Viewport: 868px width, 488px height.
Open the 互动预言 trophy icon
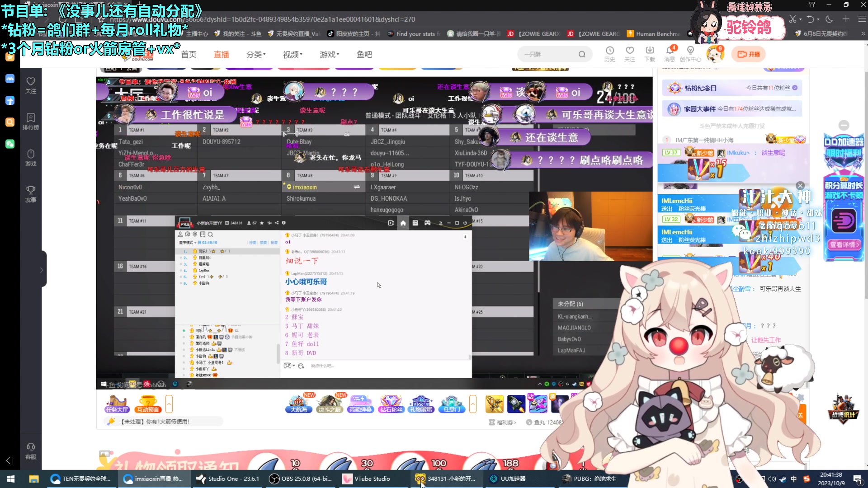148,404
